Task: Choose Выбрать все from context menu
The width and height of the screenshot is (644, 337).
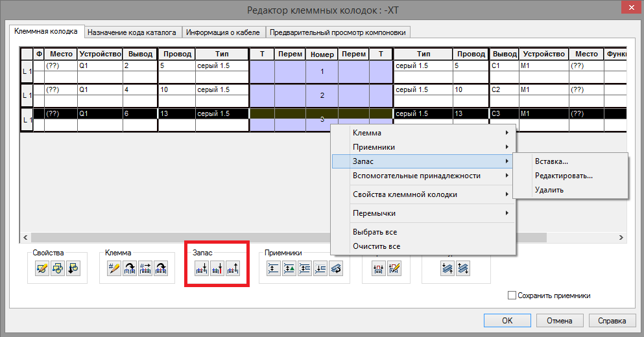Action: pyautogui.click(x=422, y=232)
